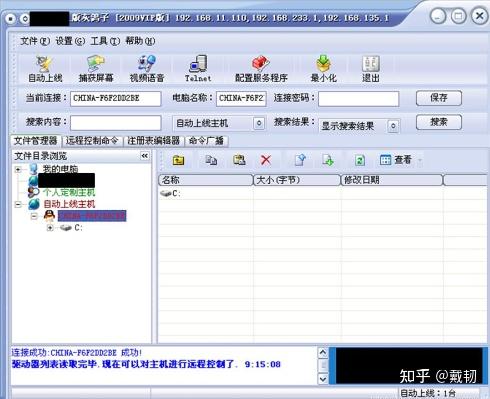Maximize the window with title bar button
The image size is (490, 399).
[x=458, y=16]
